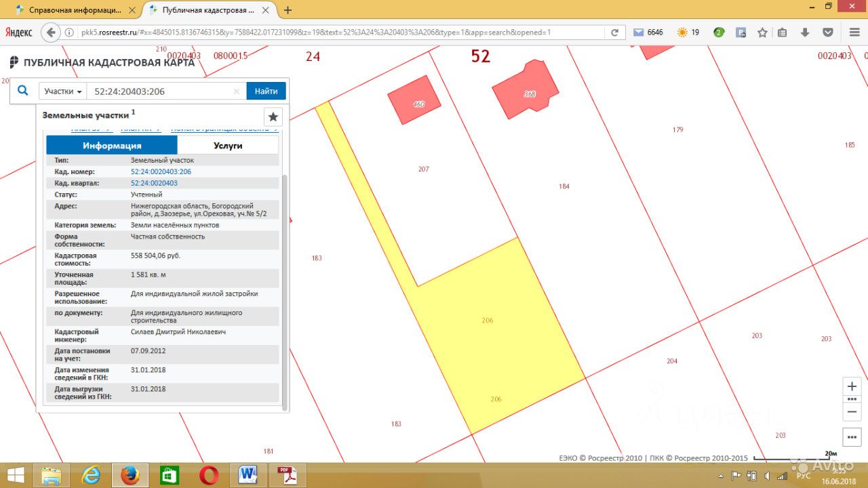868x488 pixels.
Task: Close the Публичная кадастровая browser tab
Action: 267,10
